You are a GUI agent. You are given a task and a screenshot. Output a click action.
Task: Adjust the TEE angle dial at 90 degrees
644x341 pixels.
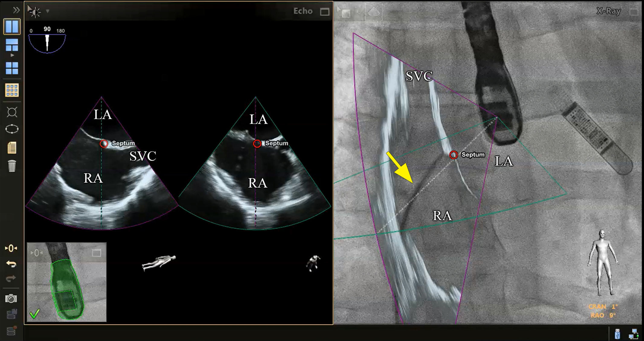tap(47, 39)
